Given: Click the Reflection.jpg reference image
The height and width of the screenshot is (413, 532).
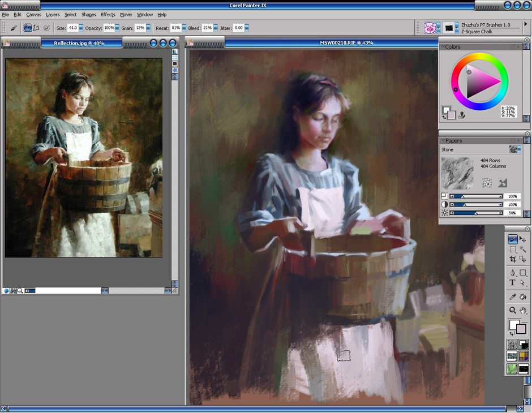Looking at the screenshot, I should [x=84, y=158].
